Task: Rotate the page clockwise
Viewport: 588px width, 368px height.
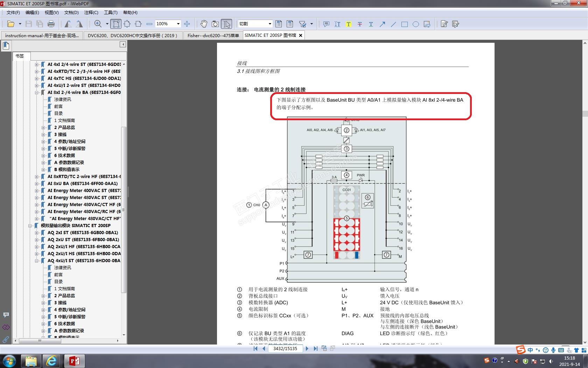Action: pos(79,24)
